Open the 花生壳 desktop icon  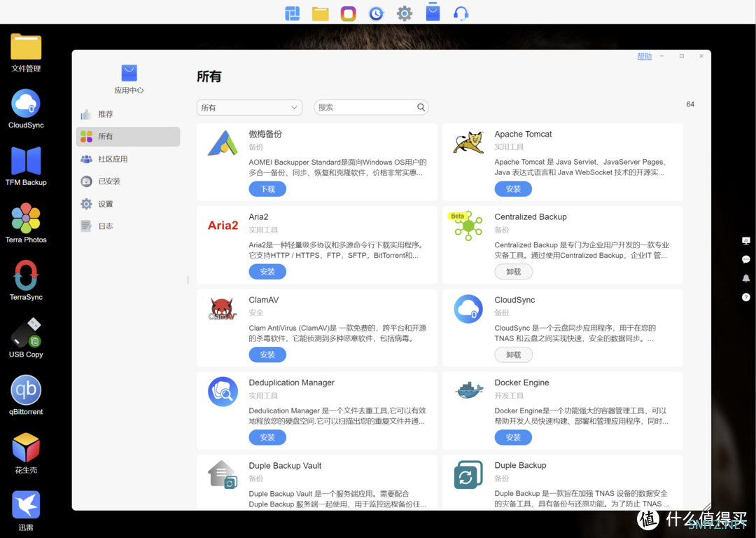tap(26, 453)
